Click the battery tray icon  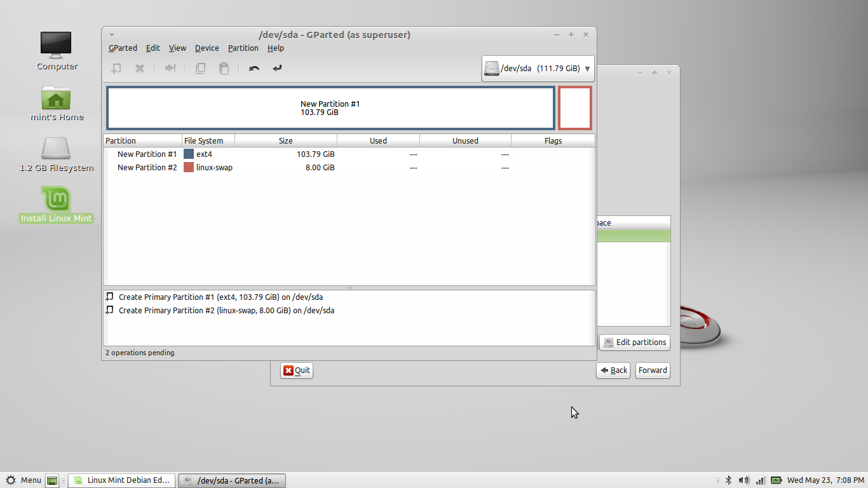coord(776,480)
